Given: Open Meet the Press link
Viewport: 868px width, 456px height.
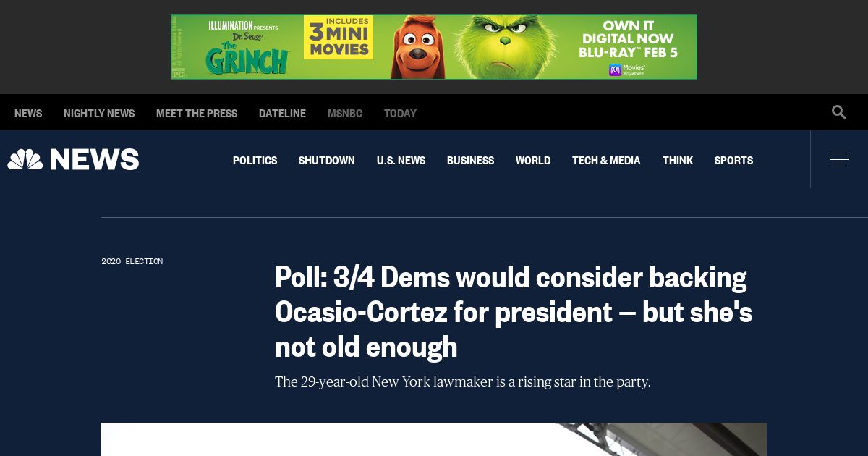Looking at the screenshot, I should 197,114.
